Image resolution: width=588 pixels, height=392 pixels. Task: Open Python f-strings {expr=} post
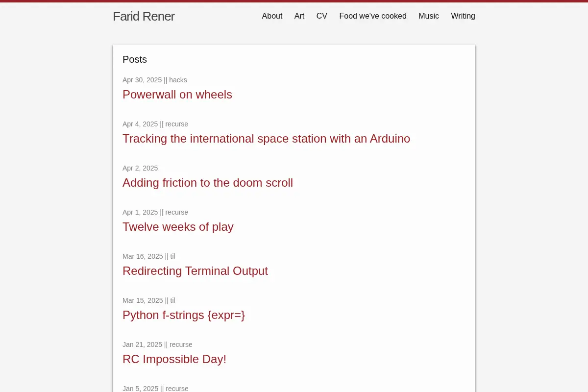(184, 315)
